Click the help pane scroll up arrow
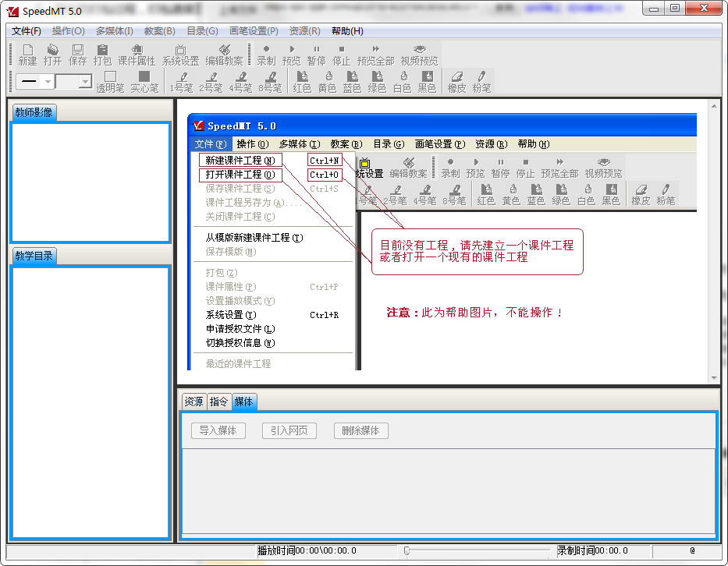 pos(714,106)
